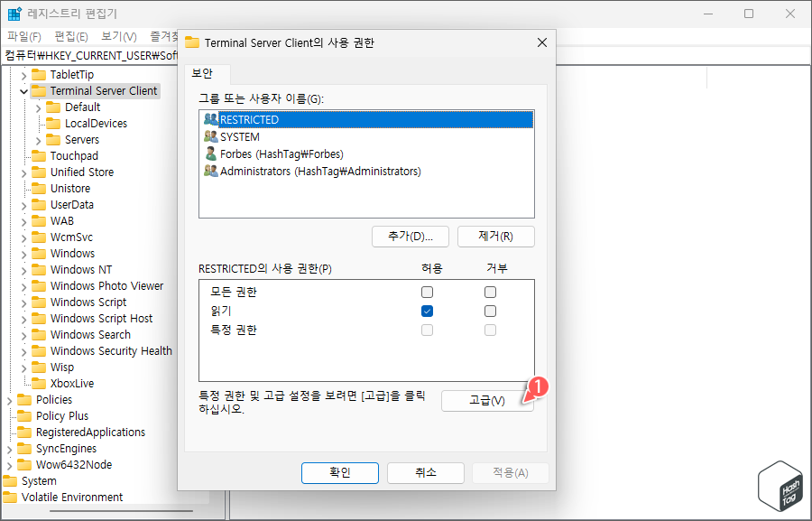Click the Servers folder icon
This screenshot has height=521, width=812.
point(52,139)
